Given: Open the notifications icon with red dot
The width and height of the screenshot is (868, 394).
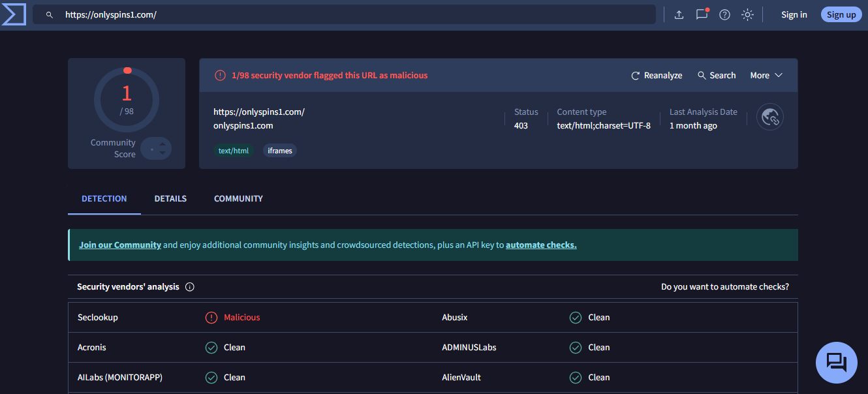Looking at the screenshot, I should [702, 14].
